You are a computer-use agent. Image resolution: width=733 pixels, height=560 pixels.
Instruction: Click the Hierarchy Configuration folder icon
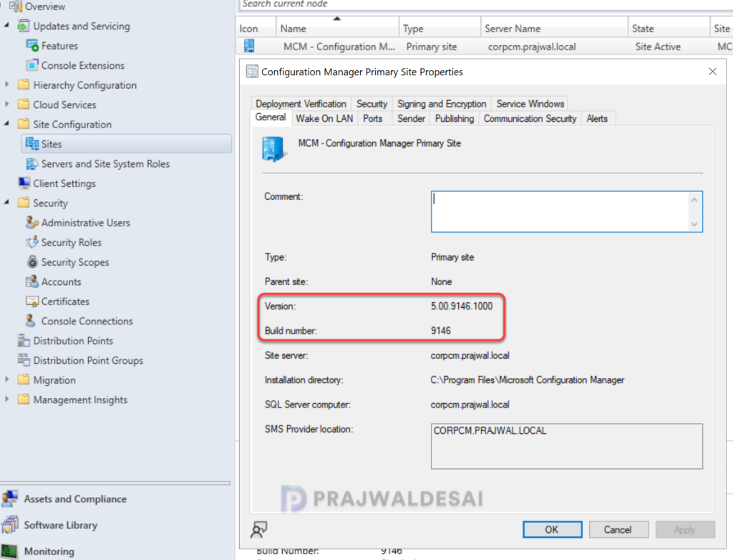[x=23, y=85]
